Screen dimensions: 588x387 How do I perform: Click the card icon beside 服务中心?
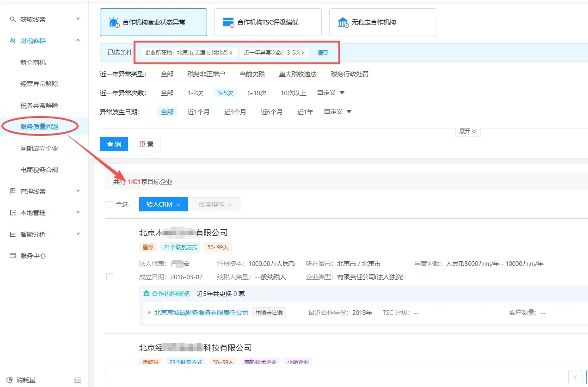(x=13, y=256)
